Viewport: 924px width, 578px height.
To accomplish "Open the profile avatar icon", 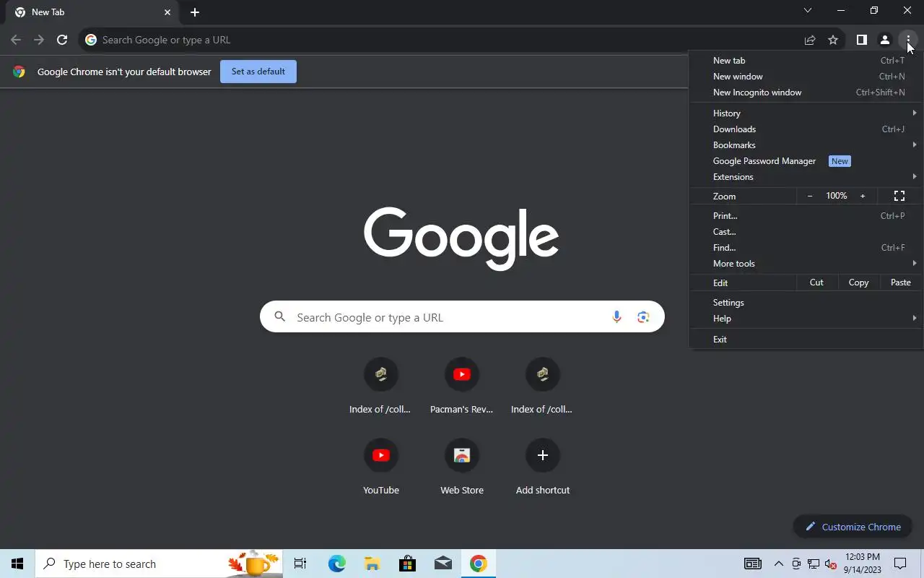I will tap(884, 40).
